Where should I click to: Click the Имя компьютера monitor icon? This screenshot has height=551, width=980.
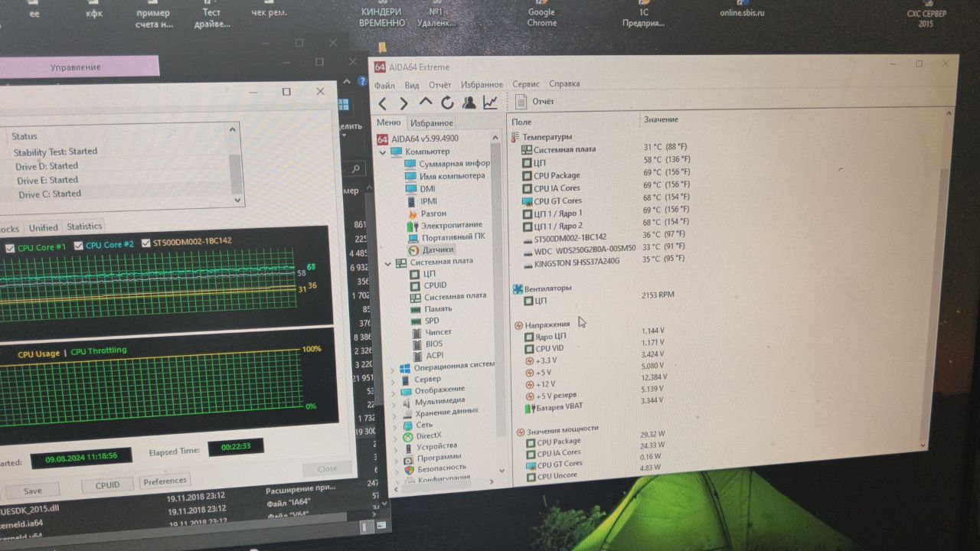coord(412,176)
